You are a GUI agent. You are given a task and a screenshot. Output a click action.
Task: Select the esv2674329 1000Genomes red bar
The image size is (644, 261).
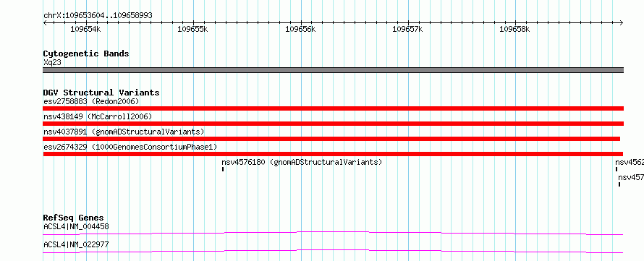click(x=333, y=154)
